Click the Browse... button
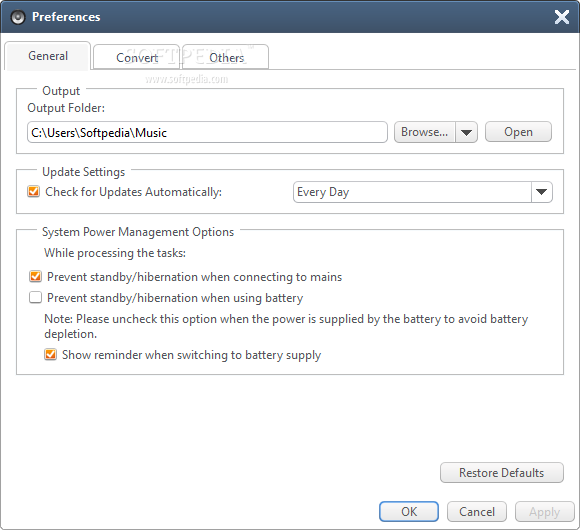This screenshot has height=530, width=580. point(425,132)
